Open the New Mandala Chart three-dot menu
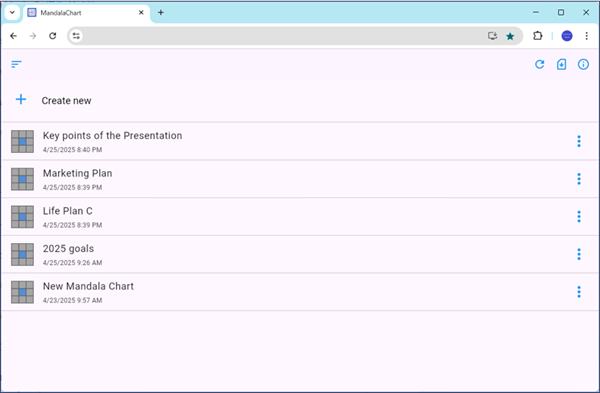Image resolution: width=600 pixels, height=393 pixels. [x=579, y=292]
